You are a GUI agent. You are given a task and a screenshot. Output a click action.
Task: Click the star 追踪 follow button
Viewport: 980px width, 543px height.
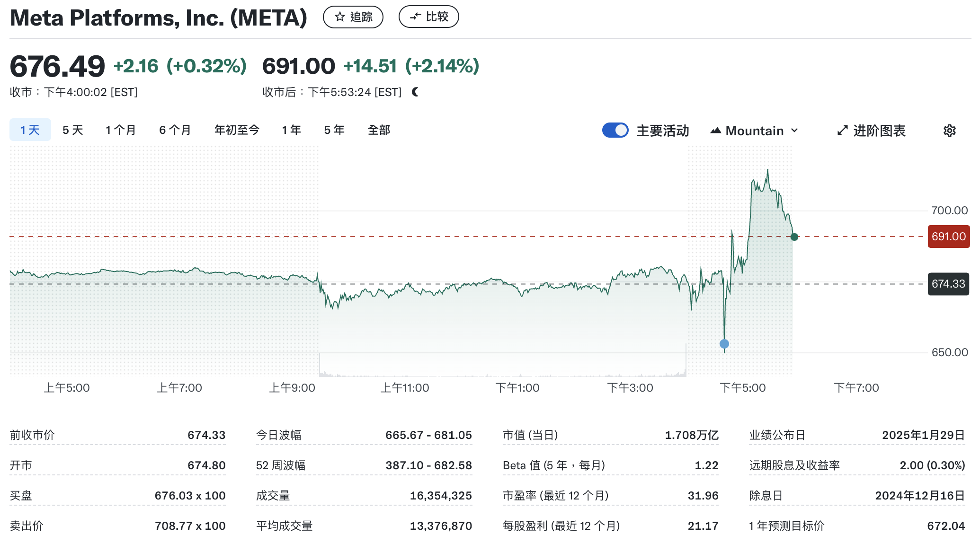(353, 17)
